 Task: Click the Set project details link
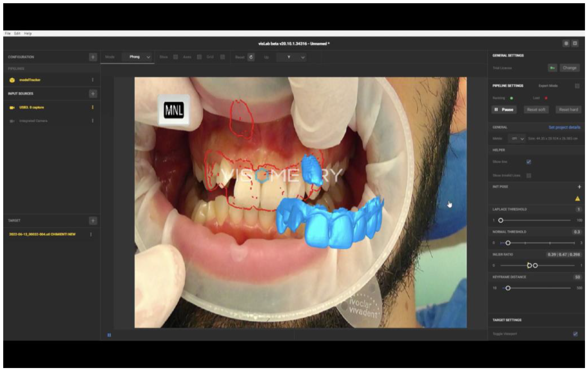(x=564, y=127)
